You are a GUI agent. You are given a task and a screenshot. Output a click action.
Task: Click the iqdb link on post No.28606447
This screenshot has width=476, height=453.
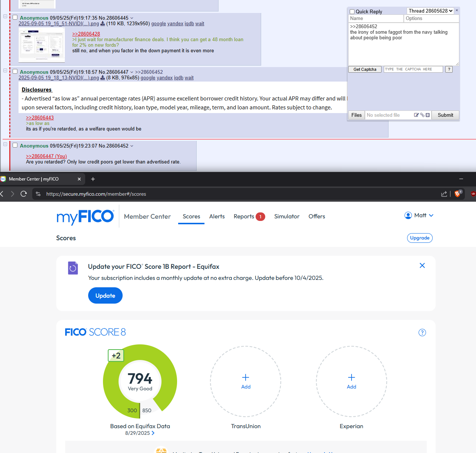point(179,78)
